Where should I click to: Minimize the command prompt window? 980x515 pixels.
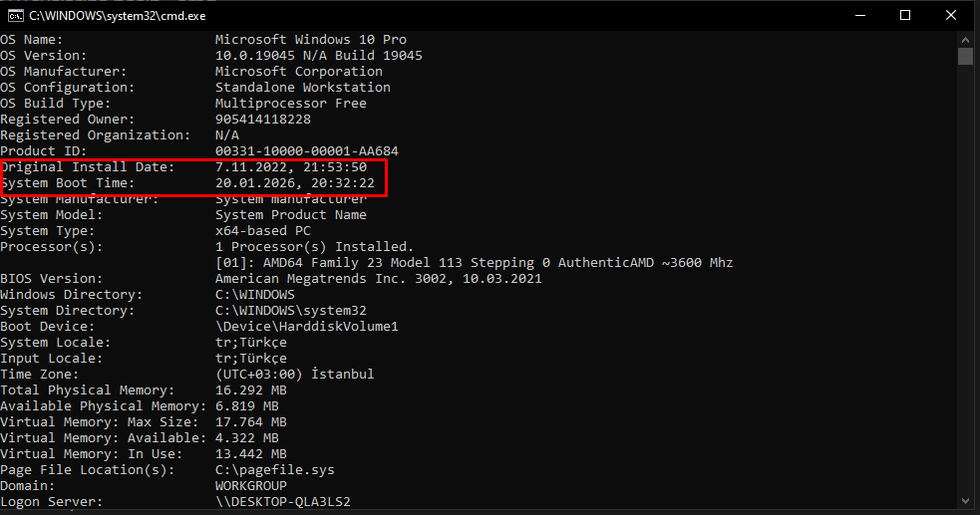point(860,16)
